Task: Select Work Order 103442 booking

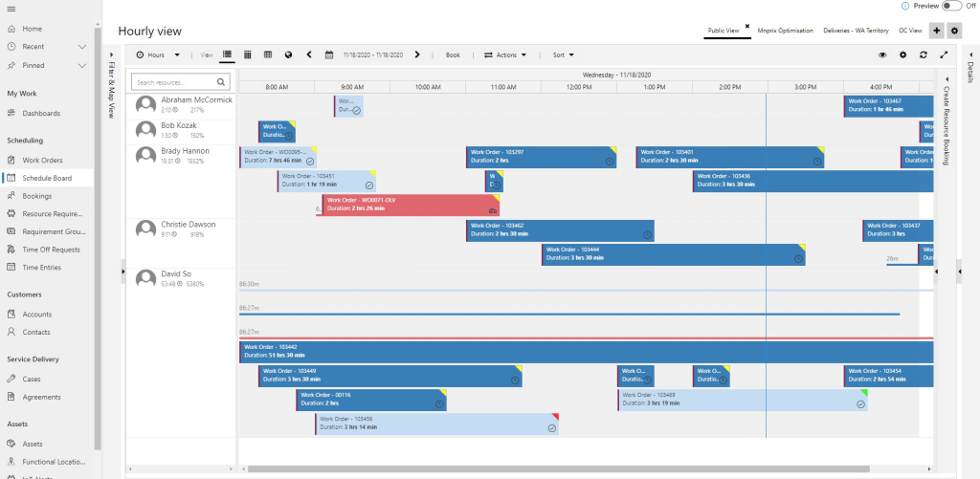Action: click(587, 352)
